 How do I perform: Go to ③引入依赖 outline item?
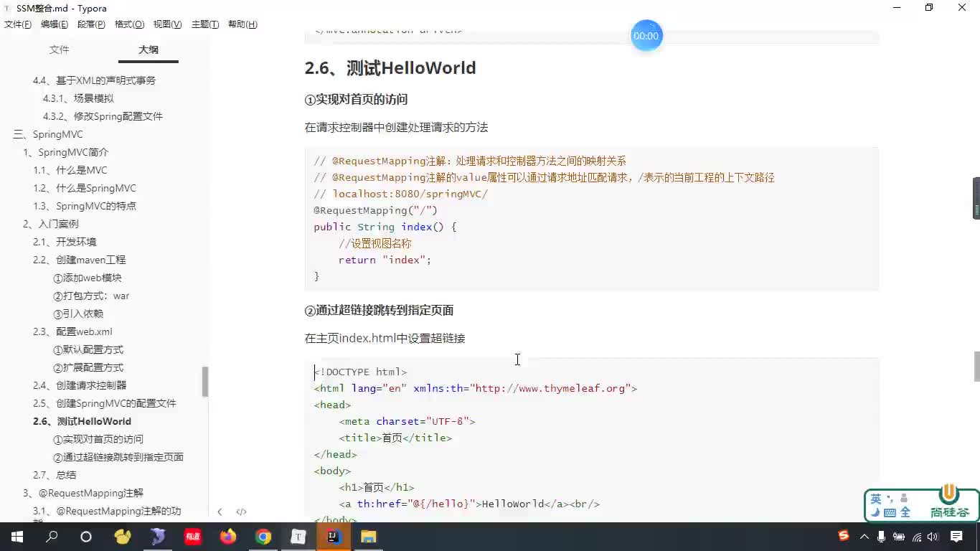tap(78, 314)
